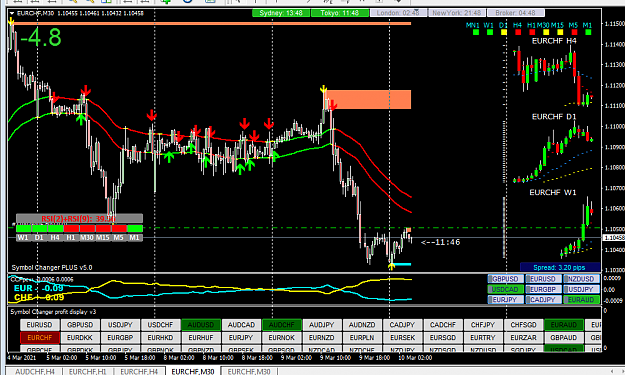Change symbol to EURHUF
The height and width of the screenshot is (375, 625).
click(x=201, y=338)
